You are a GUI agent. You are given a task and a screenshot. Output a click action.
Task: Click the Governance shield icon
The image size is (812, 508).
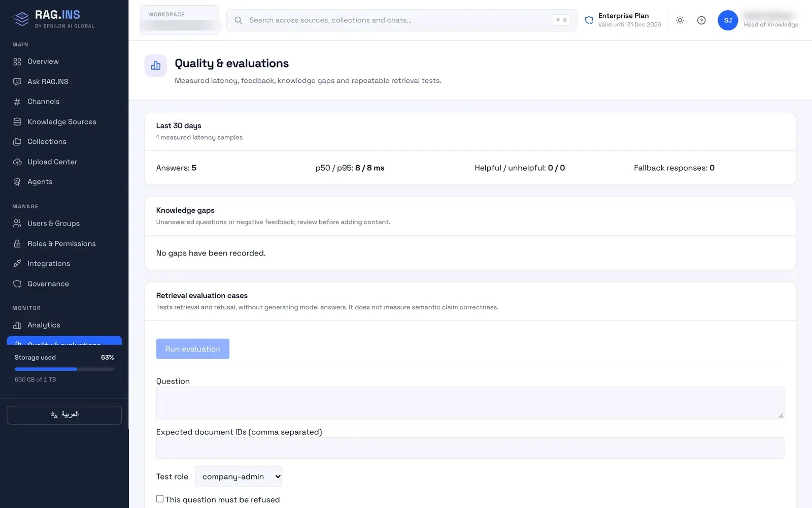tap(17, 284)
